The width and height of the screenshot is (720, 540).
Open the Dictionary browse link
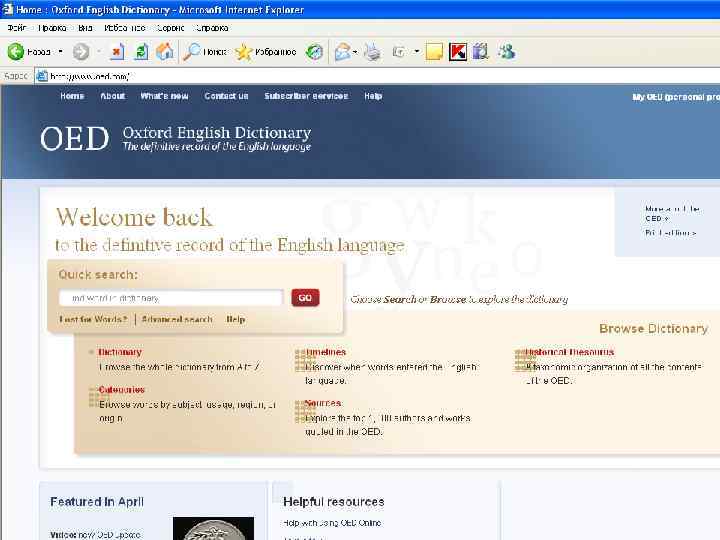point(120,352)
